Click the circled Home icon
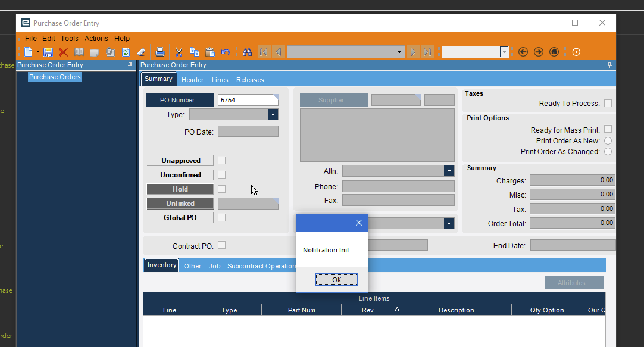This screenshot has height=347, width=644. pos(554,52)
